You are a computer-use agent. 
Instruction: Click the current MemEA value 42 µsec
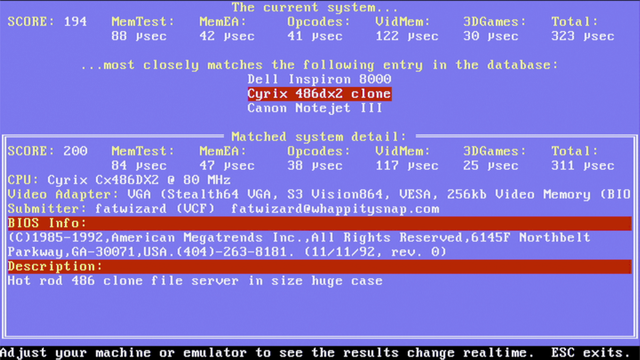(227, 36)
